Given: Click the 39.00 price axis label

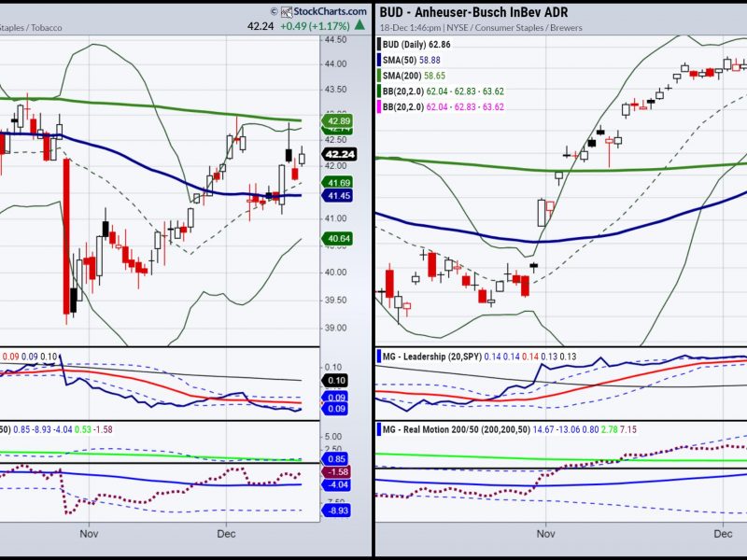Looking at the screenshot, I should coord(335,329).
